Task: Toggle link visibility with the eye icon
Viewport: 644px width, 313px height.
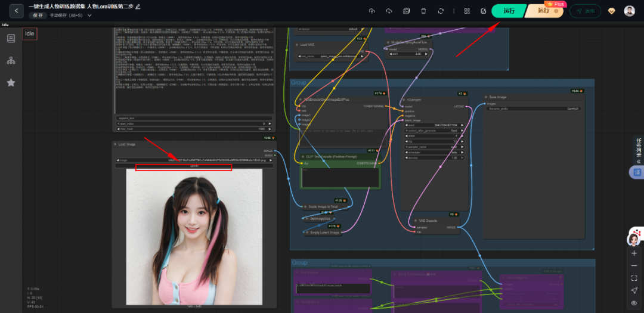Action: coord(634,303)
